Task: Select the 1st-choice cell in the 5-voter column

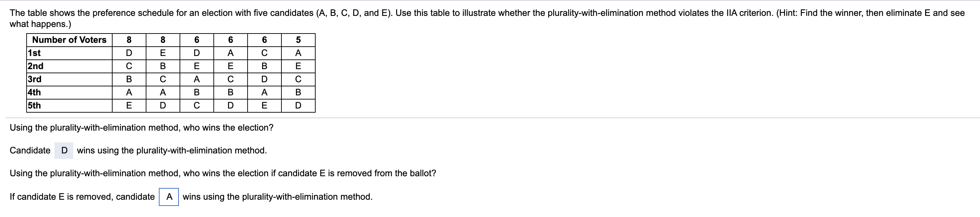Action: tap(298, 53)
